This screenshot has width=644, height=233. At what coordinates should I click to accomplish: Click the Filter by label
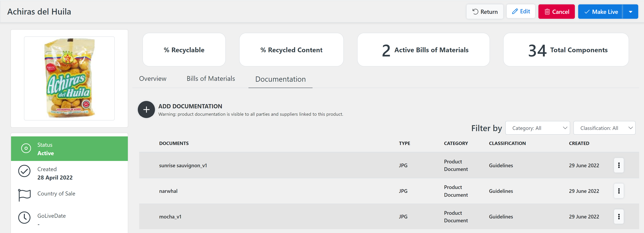486,128
